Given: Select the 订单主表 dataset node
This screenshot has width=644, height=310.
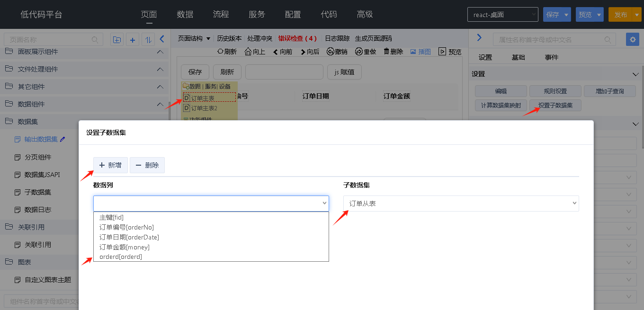Looking at the screenshot, I should coord(209,97).
